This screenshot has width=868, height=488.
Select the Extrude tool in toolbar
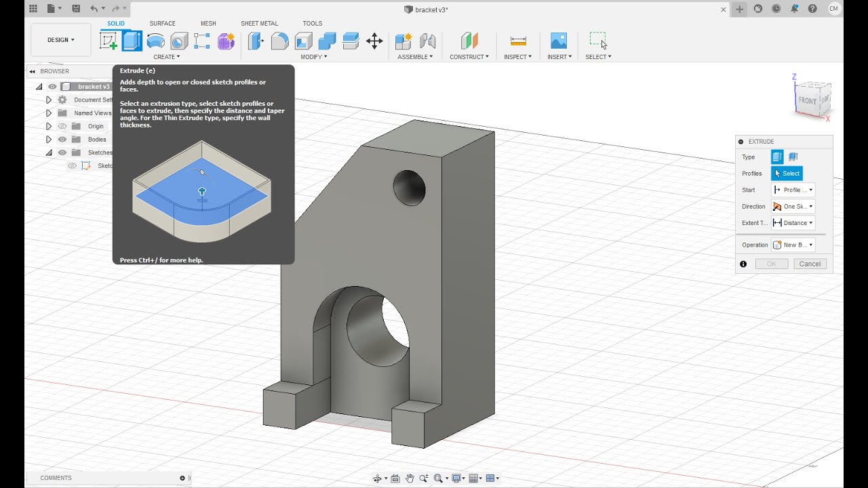point(132,41)
